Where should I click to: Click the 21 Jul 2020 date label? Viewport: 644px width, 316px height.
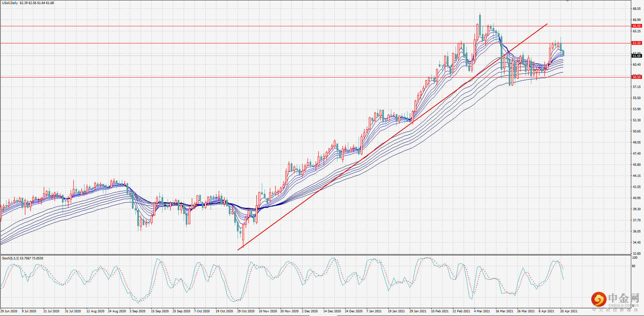pos(51,311)
